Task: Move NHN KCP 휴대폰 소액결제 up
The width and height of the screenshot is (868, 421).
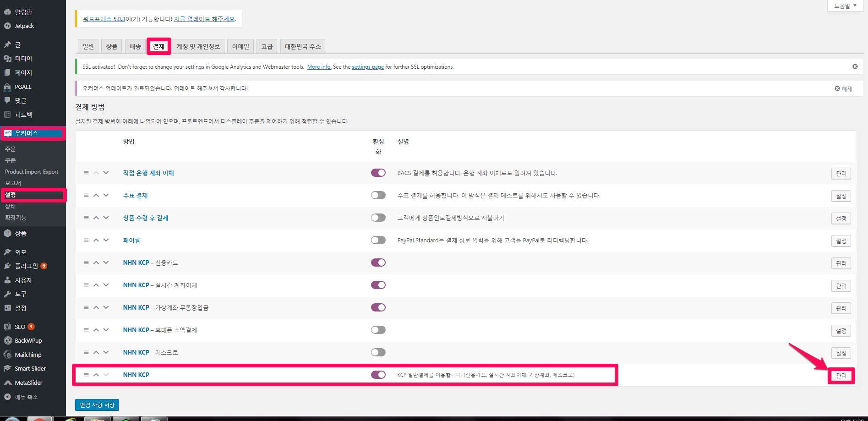Action: pos(96,330)
